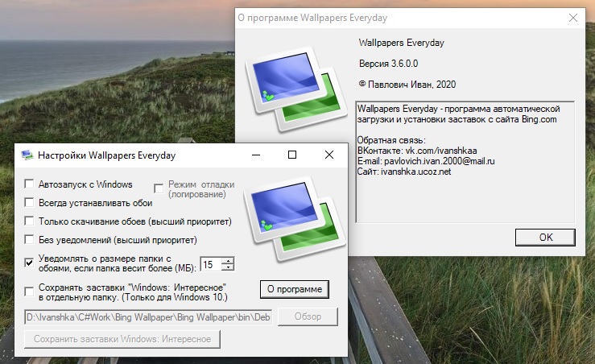Image resolution: width=595 pixels, height=364 pixels.
Task: Click the vk.com/ivanshkaa contact line
Action: [x=417, y=151]
